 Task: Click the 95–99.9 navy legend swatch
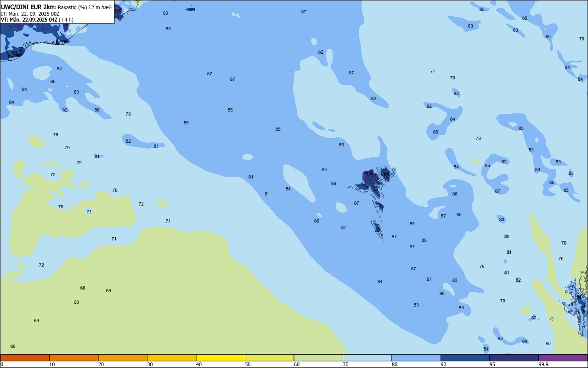(x=514, y=357)
